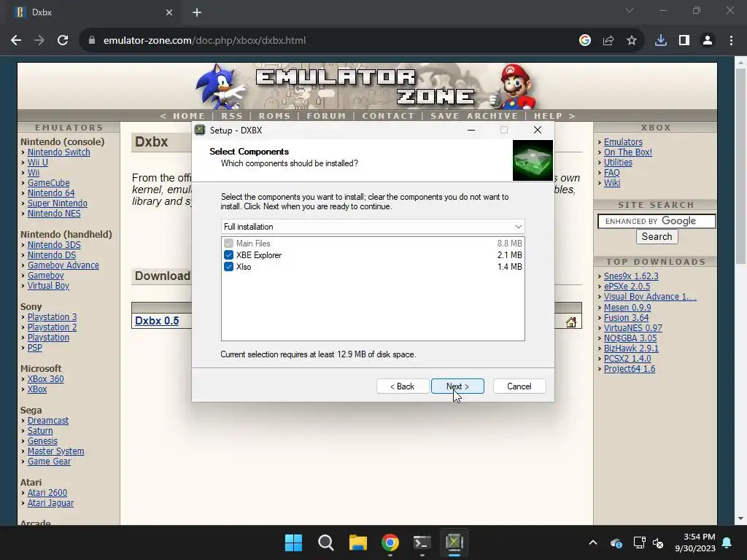The image size is (747, 560).
Task: Switch to Chrome in the taskbar
Action: coord(390,542)
